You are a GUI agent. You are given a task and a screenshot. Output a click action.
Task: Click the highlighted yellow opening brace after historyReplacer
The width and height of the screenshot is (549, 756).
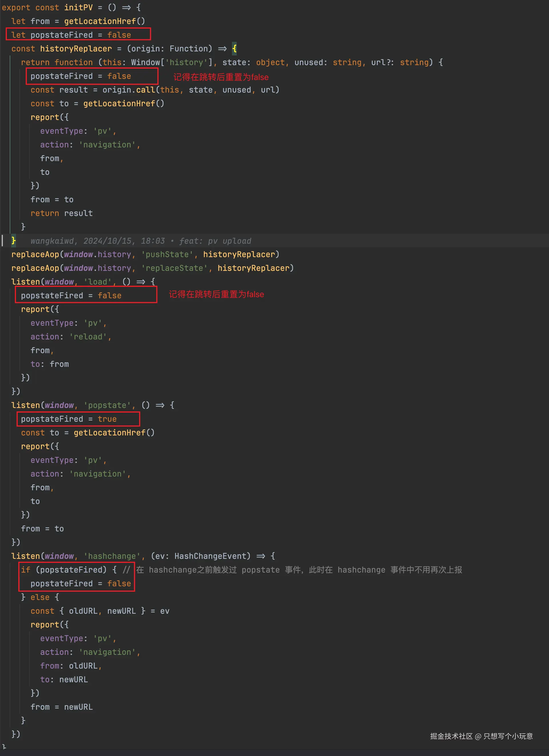click(234, 49)
